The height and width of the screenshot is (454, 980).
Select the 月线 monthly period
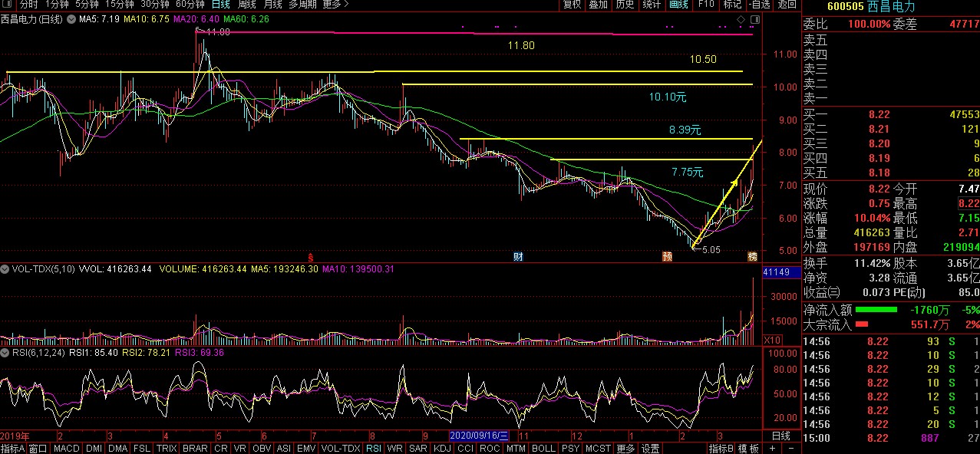pyautogui.click(x=272, y=4)
